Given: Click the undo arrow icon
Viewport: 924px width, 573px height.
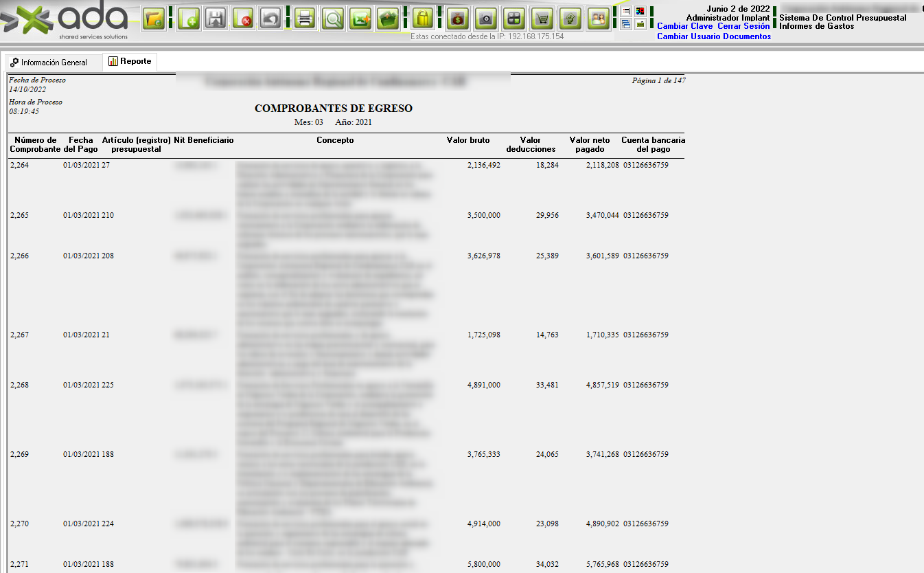Looking at the screenshot, I should tap(271, 19).
